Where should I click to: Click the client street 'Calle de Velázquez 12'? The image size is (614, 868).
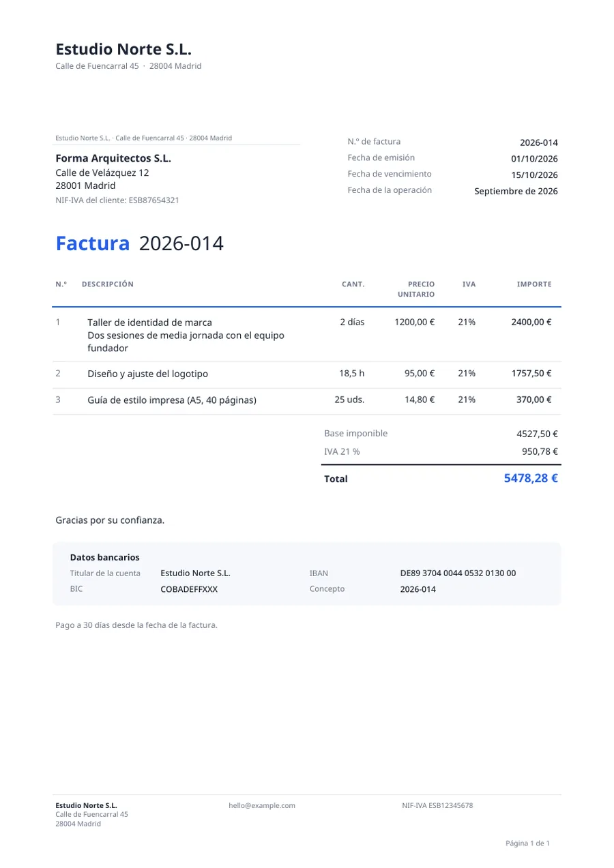tap(102, 173)
